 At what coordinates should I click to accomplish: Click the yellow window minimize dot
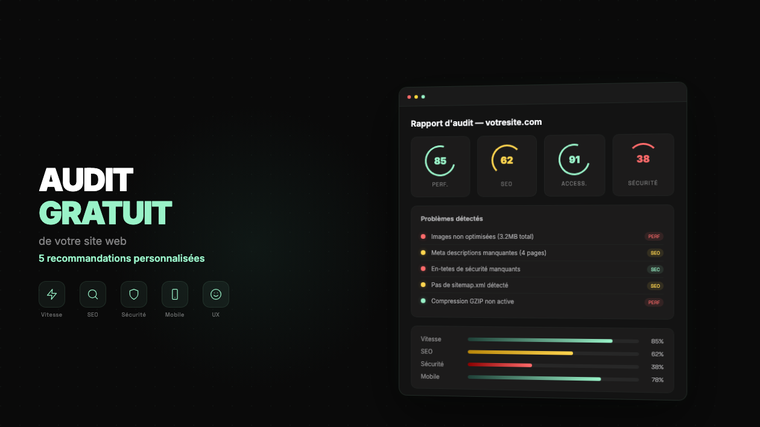click(416, 97)
